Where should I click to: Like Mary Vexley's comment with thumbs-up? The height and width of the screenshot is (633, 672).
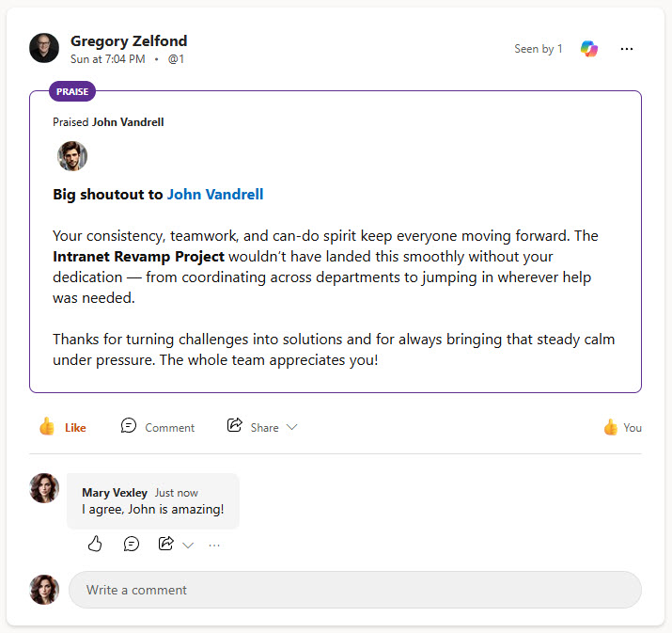[x=95, y=544]
